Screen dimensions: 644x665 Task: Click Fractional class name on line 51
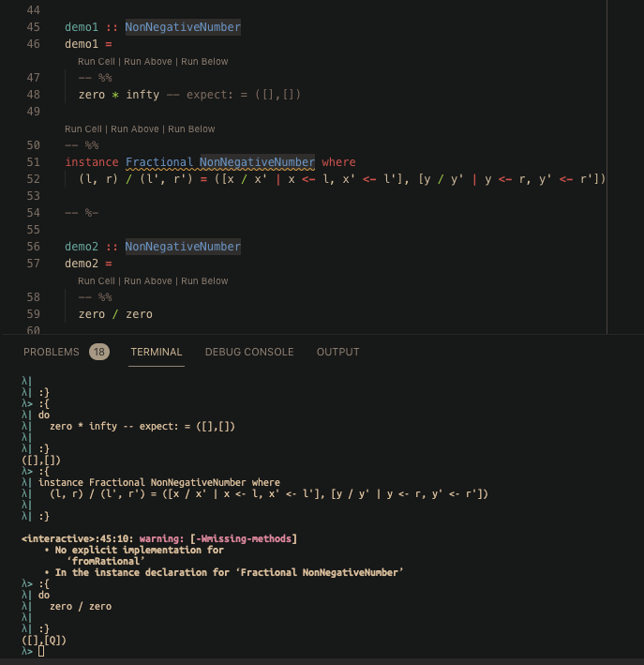(x=159, y=162)
